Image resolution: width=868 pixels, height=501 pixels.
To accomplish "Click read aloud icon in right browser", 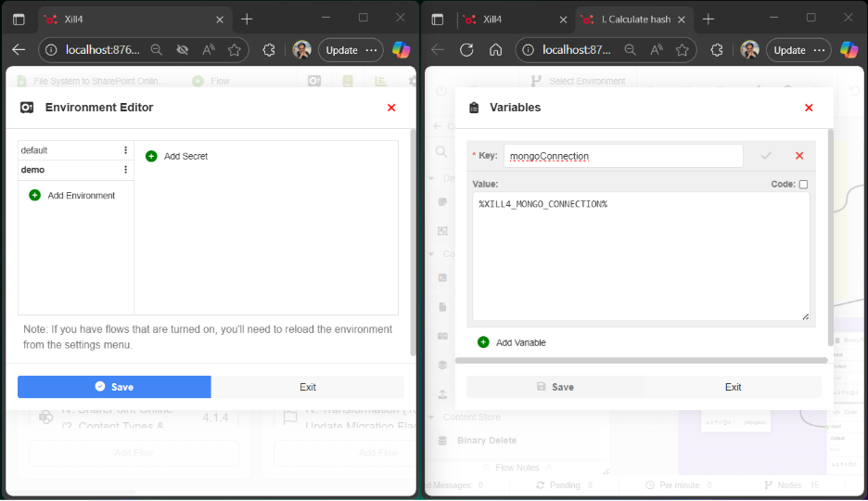I will pos(657,50).
